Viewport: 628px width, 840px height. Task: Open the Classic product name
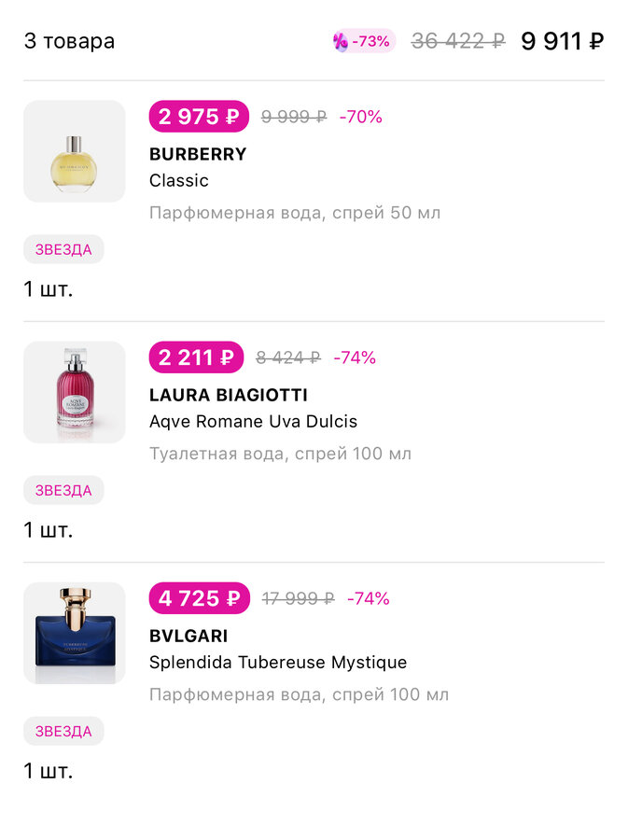(179, 180)
